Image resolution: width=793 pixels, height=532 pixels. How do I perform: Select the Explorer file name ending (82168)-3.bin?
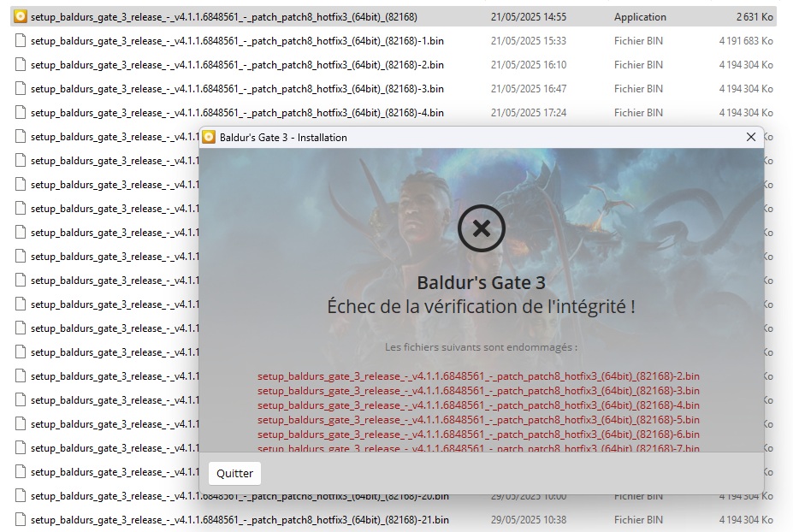click(x=237, y=88)
